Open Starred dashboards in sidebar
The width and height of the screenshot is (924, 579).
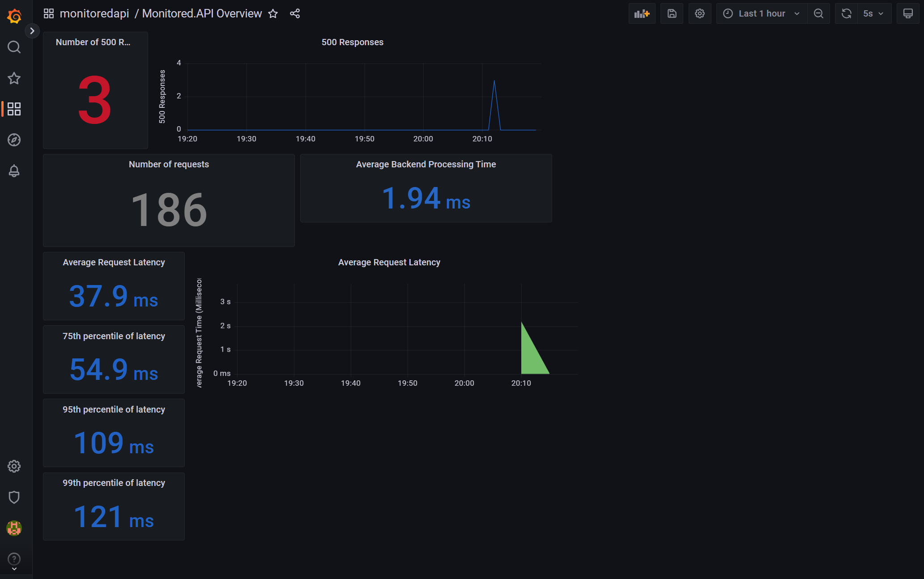(x=14, y=78)
